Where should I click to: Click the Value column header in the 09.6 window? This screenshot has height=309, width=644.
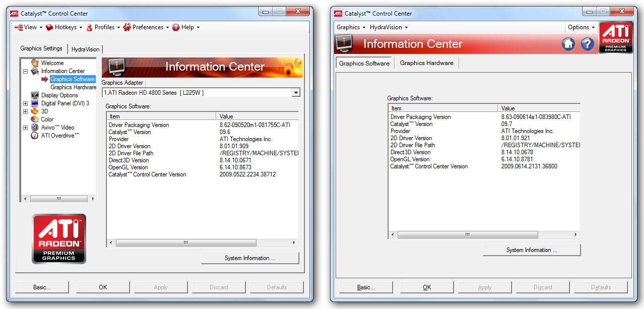point(257,116)
